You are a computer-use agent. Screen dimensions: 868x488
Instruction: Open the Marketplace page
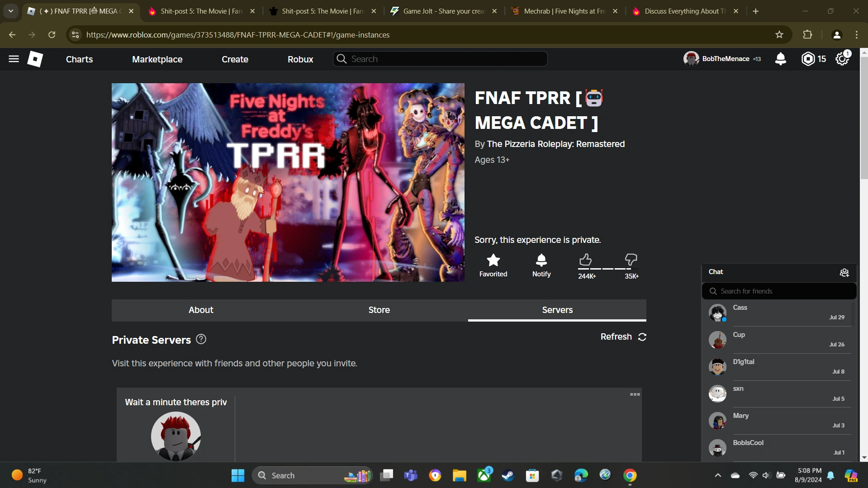pos(157,59)
